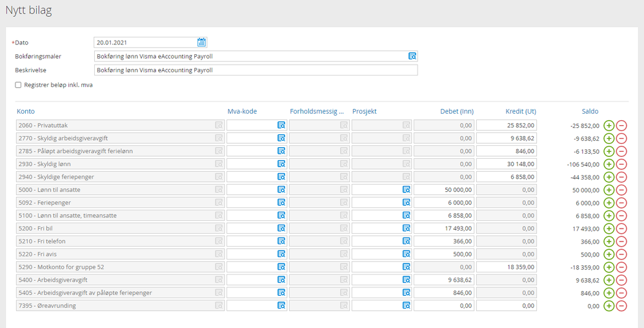Add a row after 2060 Privatuttak
This screenshot has height=328, width=644.
[609, 125]
